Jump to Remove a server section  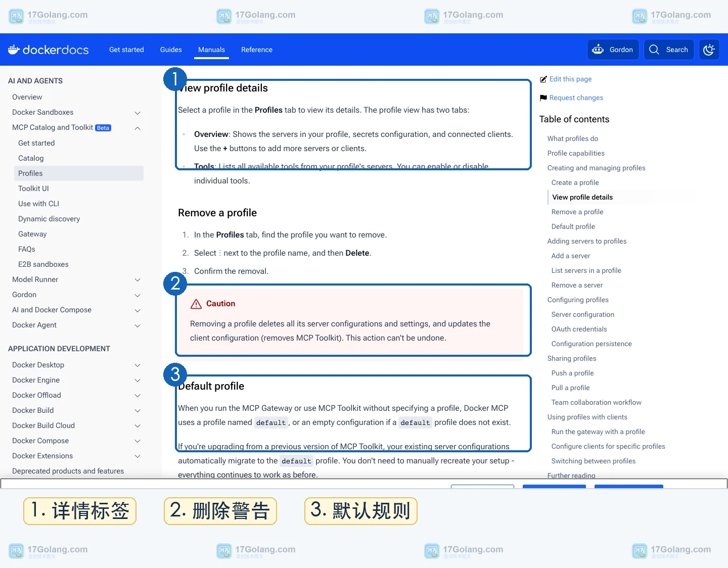pos(577,285)
